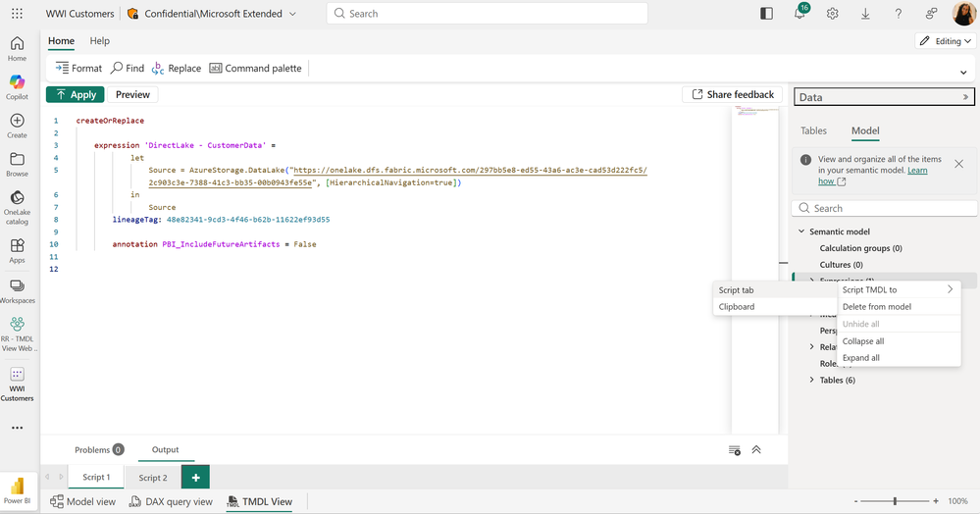Choose Collapse all in context menu
The image size is (980, 514).
pyautogui.click(x=899, y=340)
